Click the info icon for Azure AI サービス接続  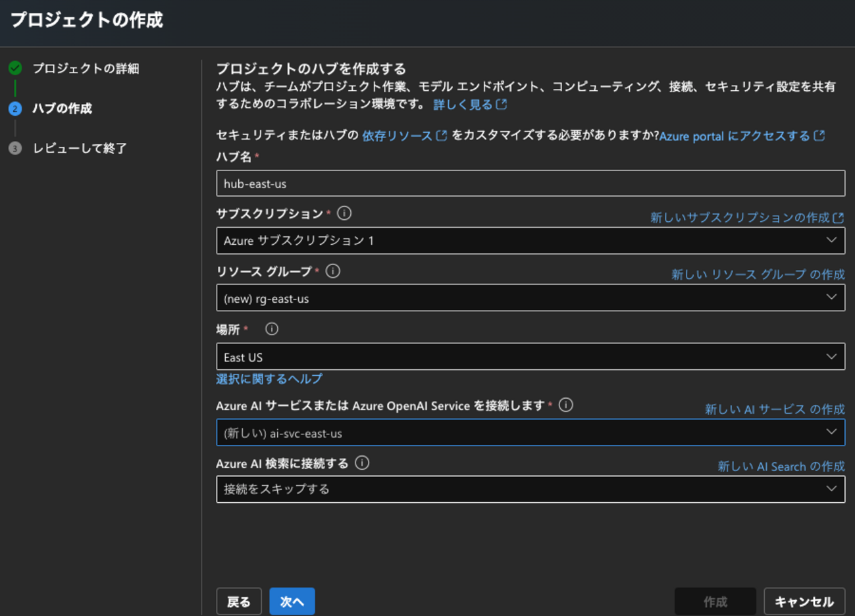point(566,405)
